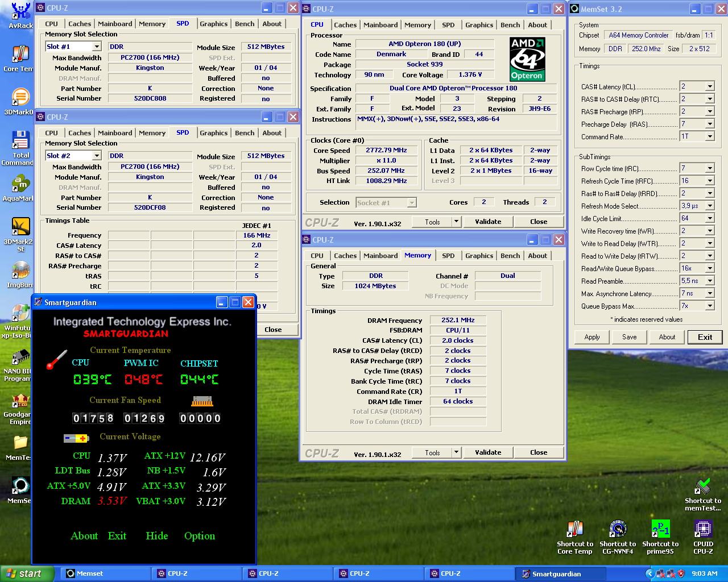
Task: Launch the ImgBurn desktop icon
Action: tap(20, 275)
